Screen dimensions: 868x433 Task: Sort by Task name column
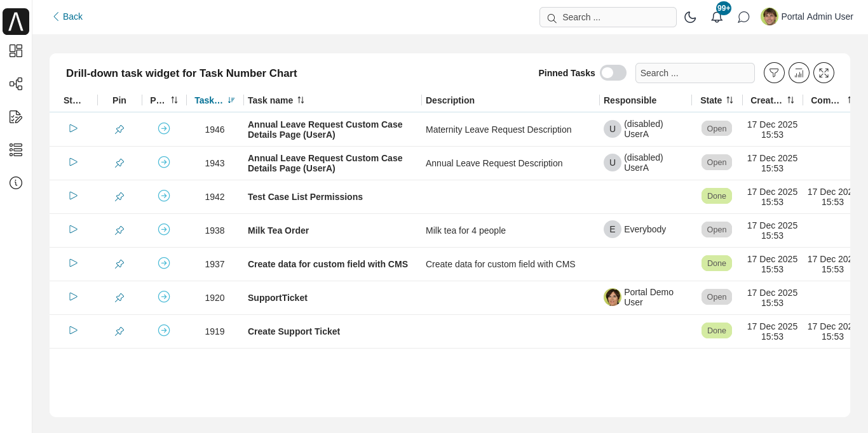pos(301,100)
